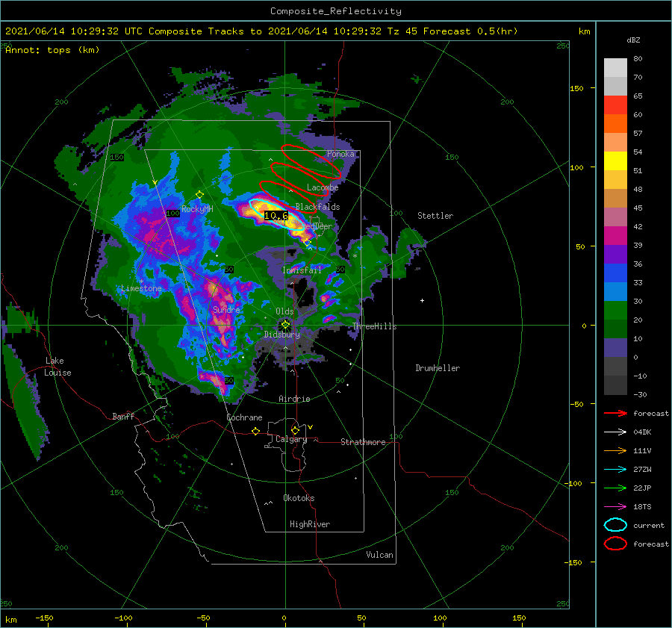Click the Forecast 0.5(hr) header text

[x=470, y=31]
